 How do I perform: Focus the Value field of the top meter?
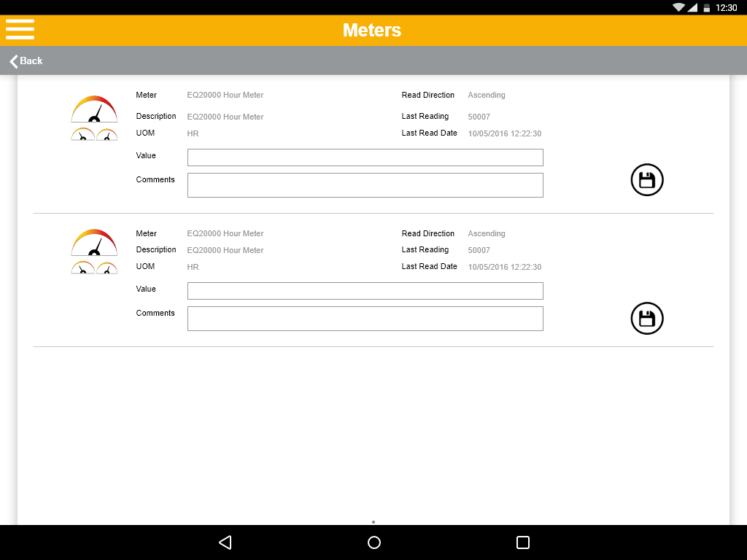point(365,157)
